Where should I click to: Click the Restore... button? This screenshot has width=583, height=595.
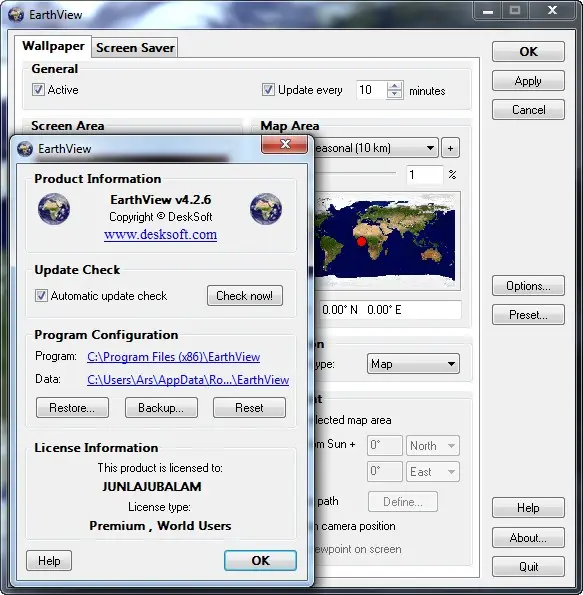[72, 408]
